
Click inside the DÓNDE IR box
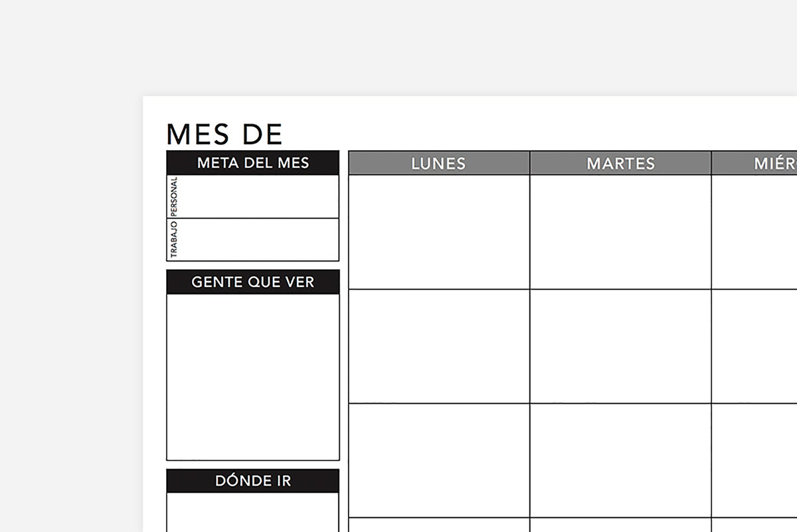[x=253, y=512]
